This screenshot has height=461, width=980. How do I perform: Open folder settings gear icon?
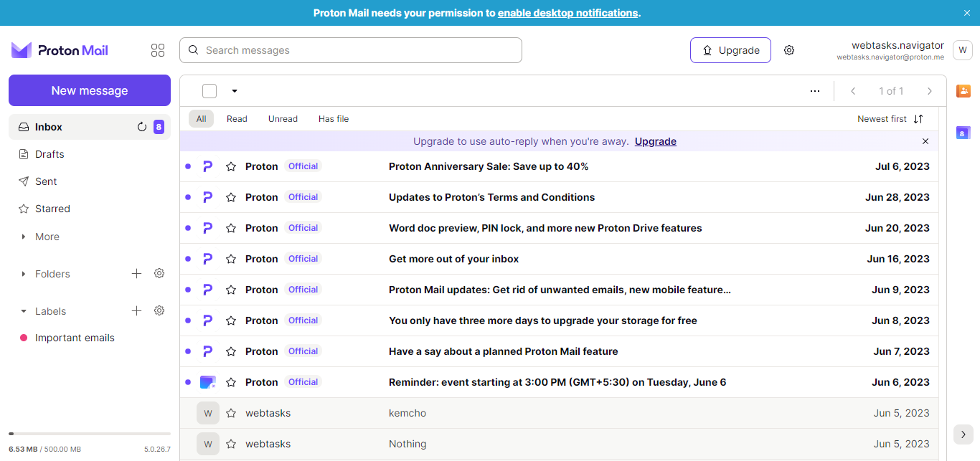[x=159, y=273]
